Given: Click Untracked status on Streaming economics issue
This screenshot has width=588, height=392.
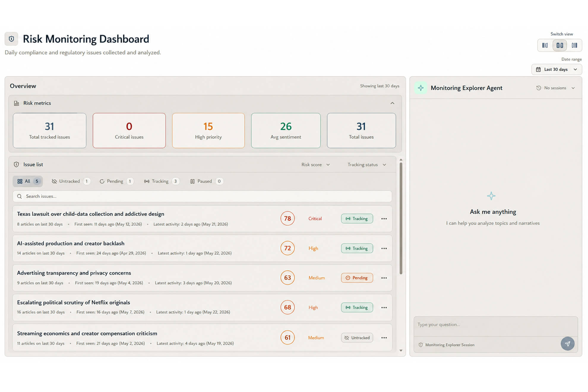Looking at the screenshot, I should click(357, 338).
